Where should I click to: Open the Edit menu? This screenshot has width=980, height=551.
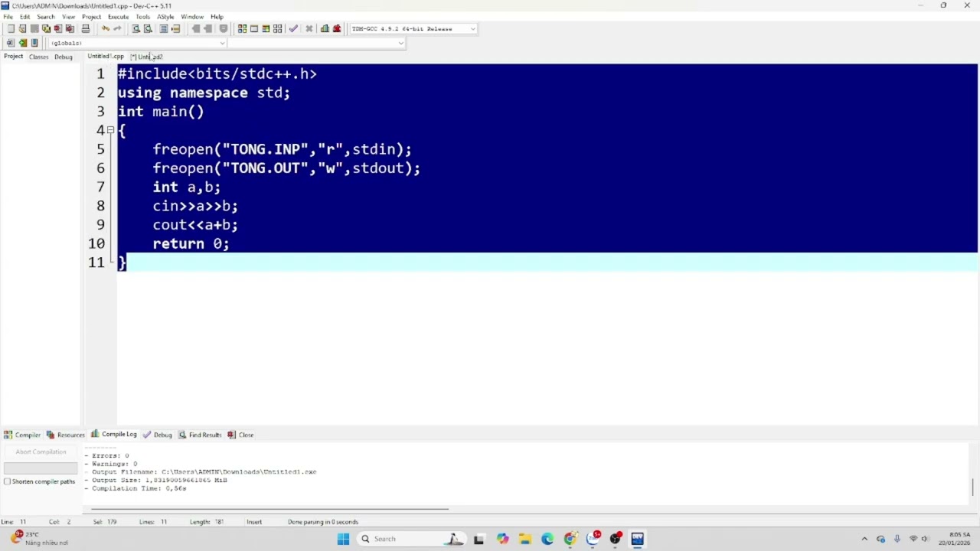pos(24,16)
